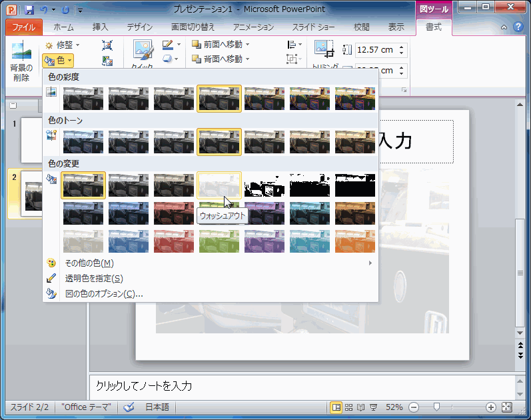Switch to the 表示 tab
Screen dimensions: 531x420
tap(396, 27)
